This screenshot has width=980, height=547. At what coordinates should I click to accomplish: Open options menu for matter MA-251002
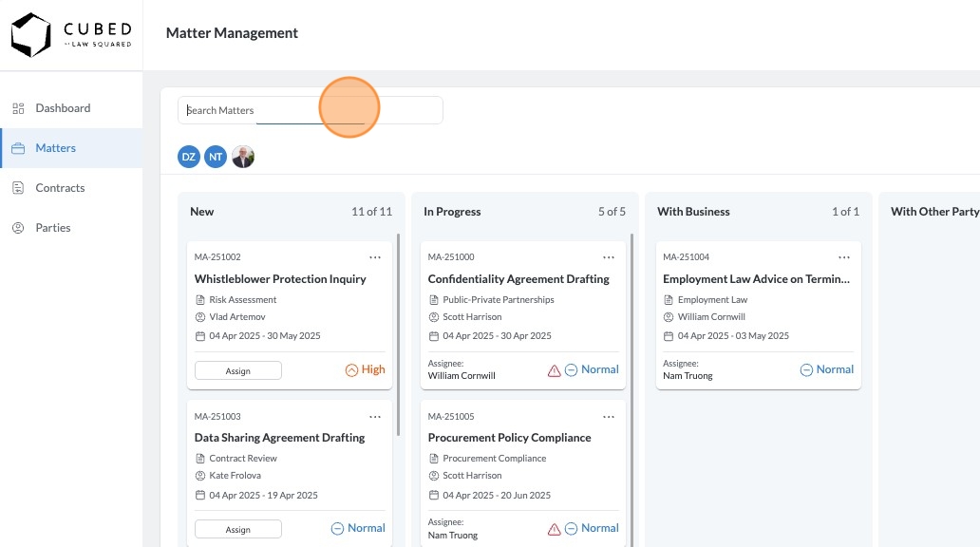(x=375, y=257)
